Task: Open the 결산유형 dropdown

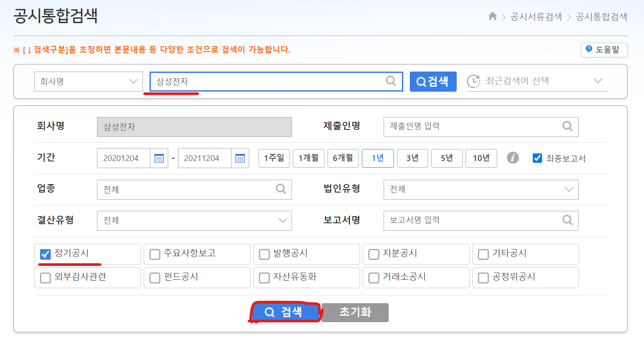Action: 194,221
